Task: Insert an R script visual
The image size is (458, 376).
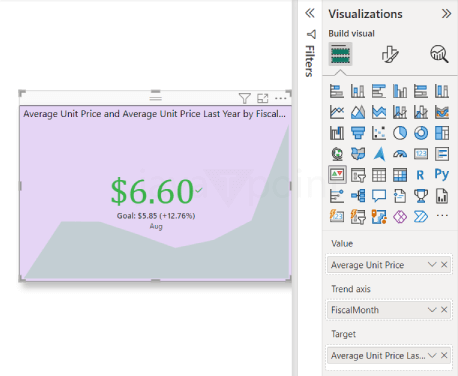Action: point(421,175)
